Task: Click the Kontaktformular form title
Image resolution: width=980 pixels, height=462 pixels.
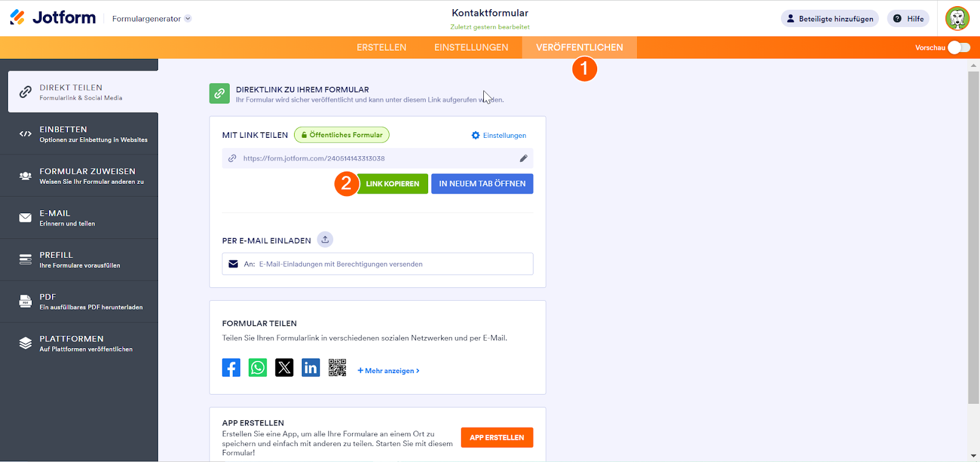Action: click(490, 13)
